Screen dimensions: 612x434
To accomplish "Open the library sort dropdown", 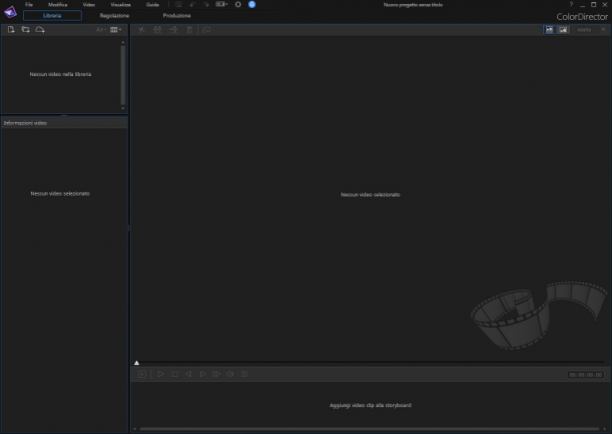I will (101, 30).
